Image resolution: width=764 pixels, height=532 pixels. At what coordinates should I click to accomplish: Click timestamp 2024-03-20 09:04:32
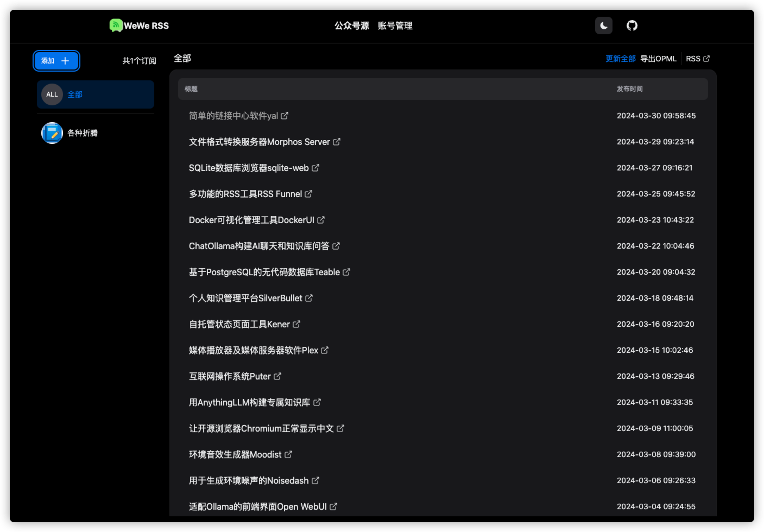click(656, 272)
